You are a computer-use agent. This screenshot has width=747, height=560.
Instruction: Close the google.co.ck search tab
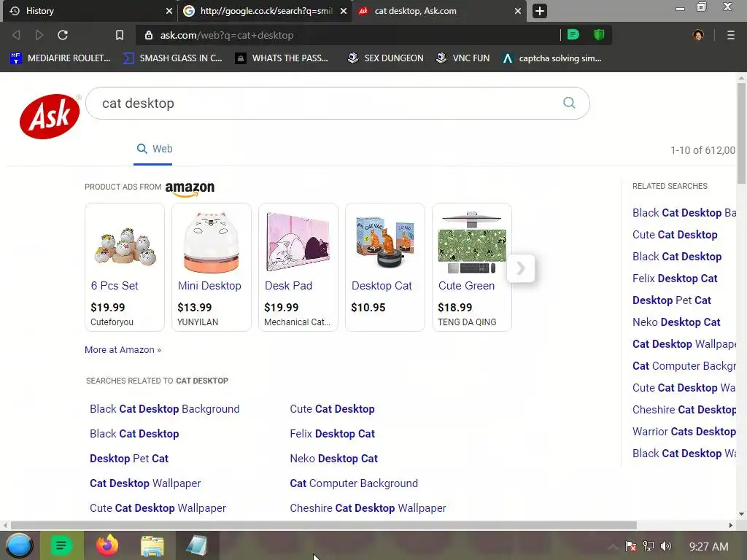(x=344, y=11)
